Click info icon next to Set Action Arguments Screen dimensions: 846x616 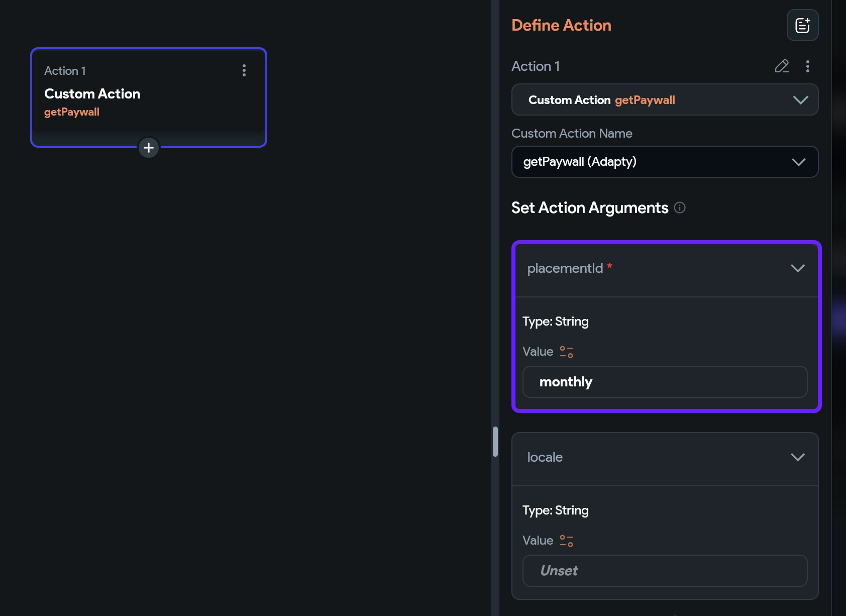(680, 208)
